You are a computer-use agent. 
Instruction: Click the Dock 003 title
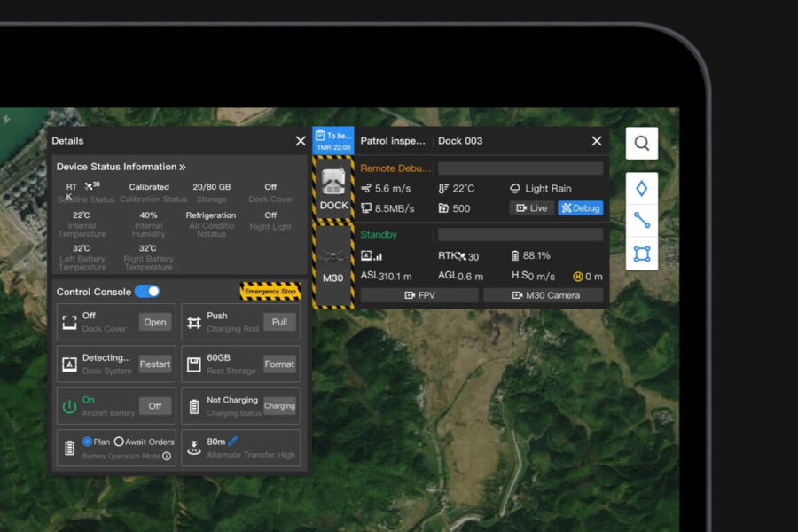pos(460,141)
